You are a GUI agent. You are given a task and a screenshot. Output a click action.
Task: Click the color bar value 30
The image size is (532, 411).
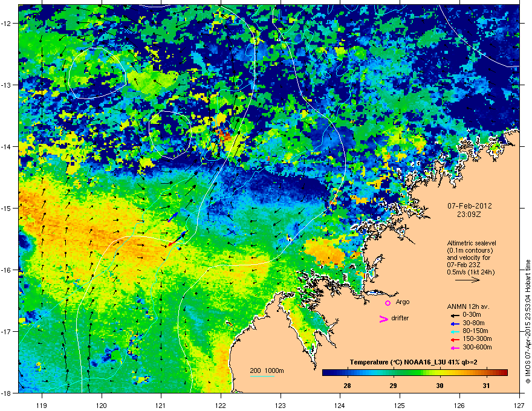pos(440,386)
